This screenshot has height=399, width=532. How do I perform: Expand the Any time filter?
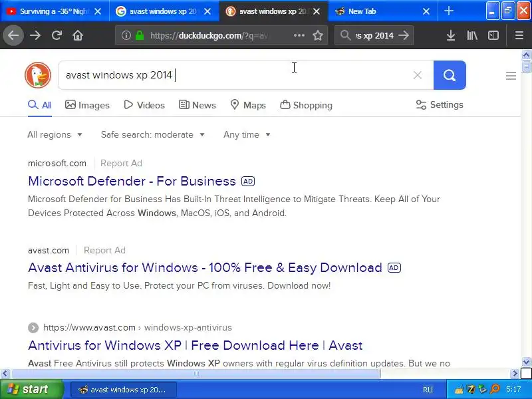[x=247, y=135]
